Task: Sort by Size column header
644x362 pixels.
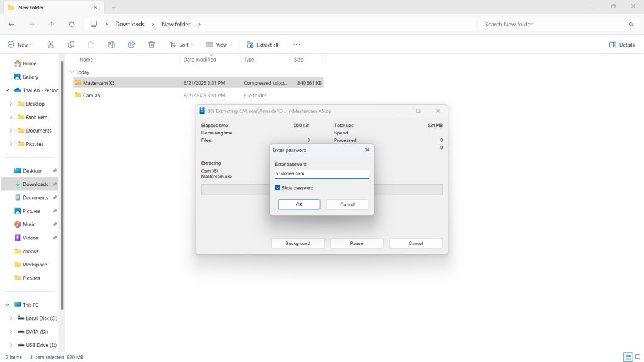Action: [299, 60]
